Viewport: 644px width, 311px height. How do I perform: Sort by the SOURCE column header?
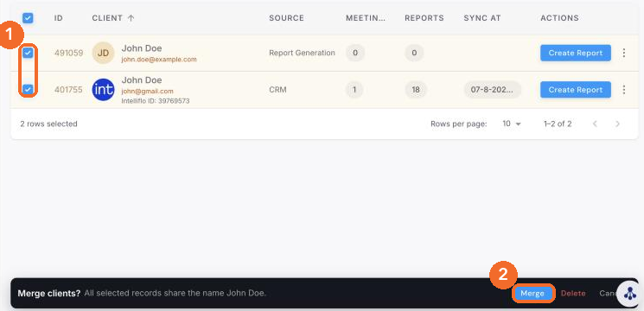point(286,18)
